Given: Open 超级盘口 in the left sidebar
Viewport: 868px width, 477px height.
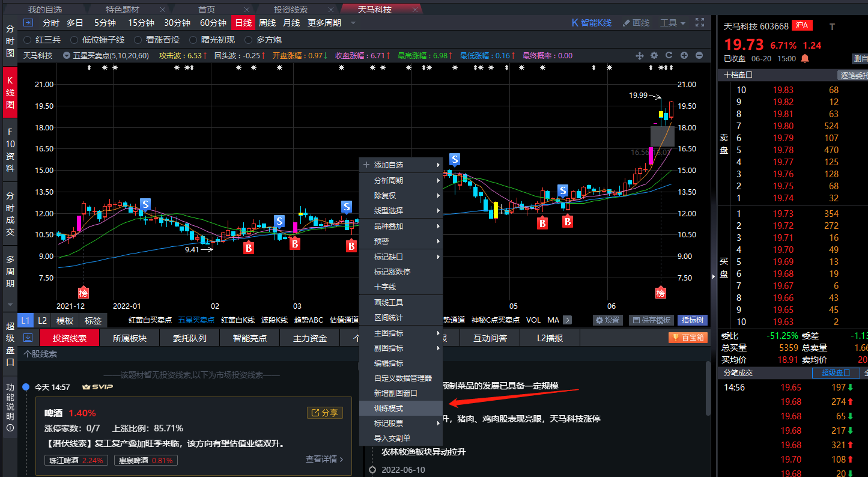Looking at the screenshot, I should tap(10, 344).
